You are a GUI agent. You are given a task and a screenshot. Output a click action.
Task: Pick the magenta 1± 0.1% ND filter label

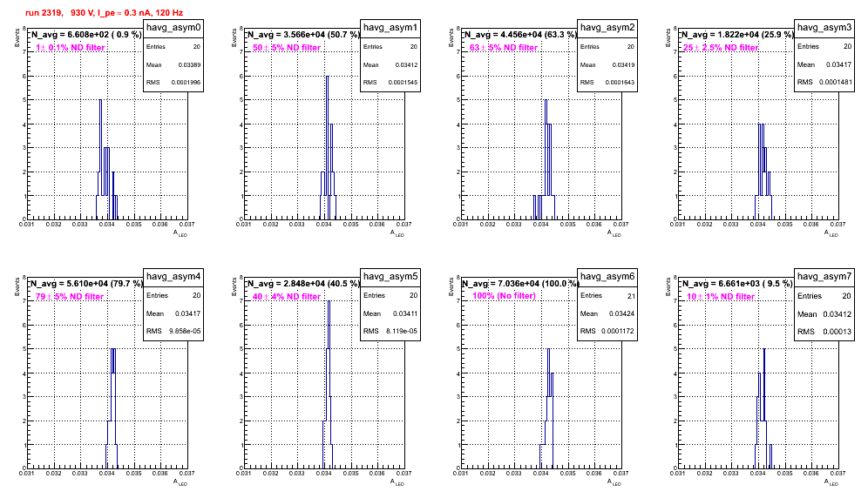(70, 48)
